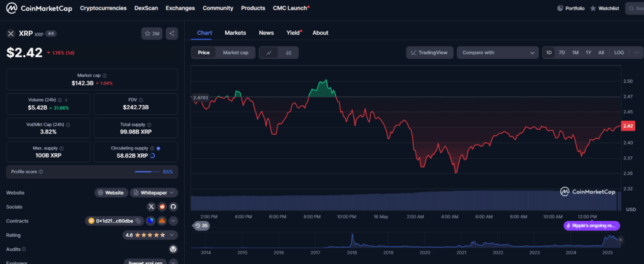Select Market cap chart mode
Screen dimensions: 644x264
pos(235,53)
